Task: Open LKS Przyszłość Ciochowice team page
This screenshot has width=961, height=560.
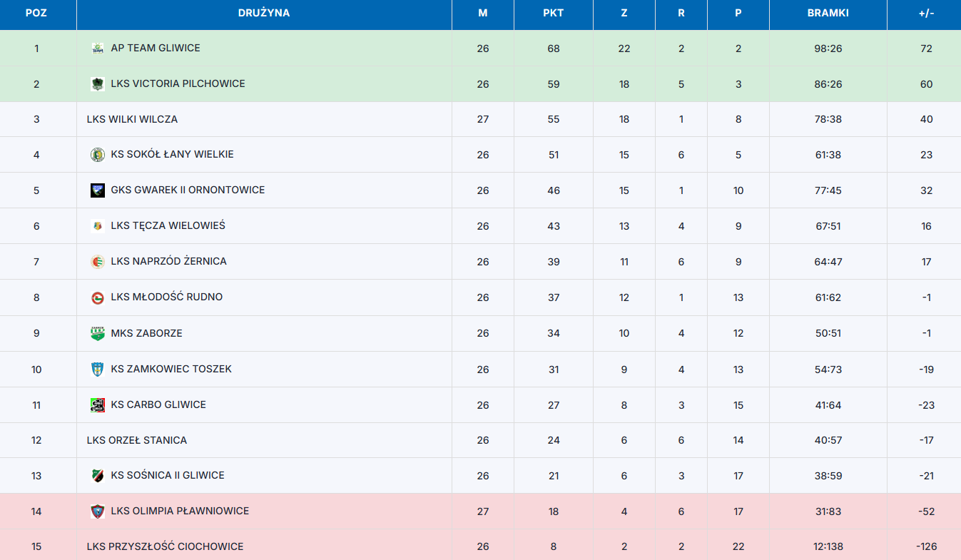Action: (165, 546)
